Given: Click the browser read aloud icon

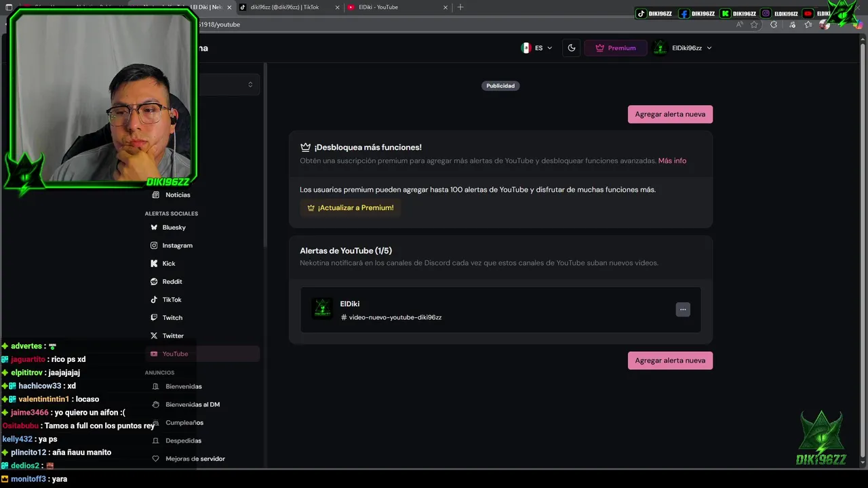Looking at the screenshot, I should tap(739, 24).
